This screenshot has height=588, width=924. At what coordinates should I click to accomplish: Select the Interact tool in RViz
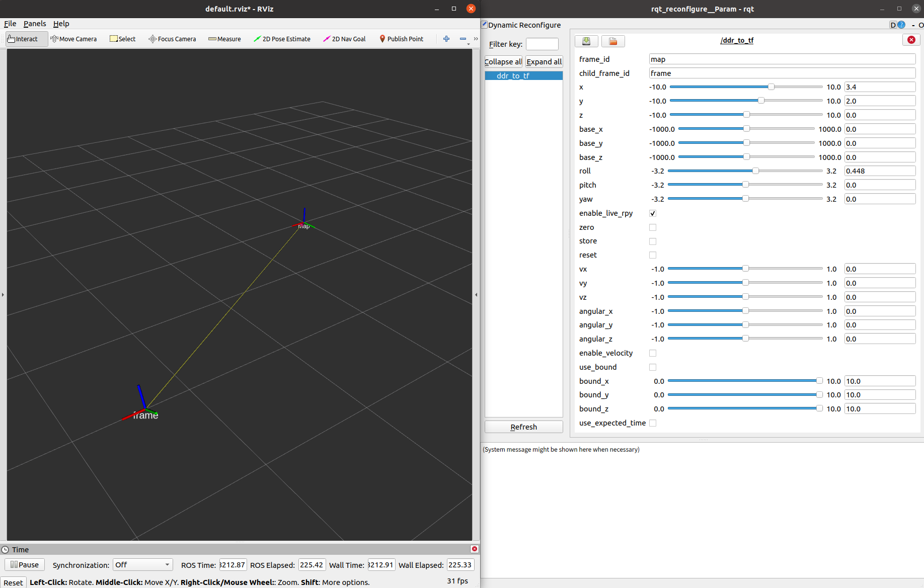coord(24,39)
